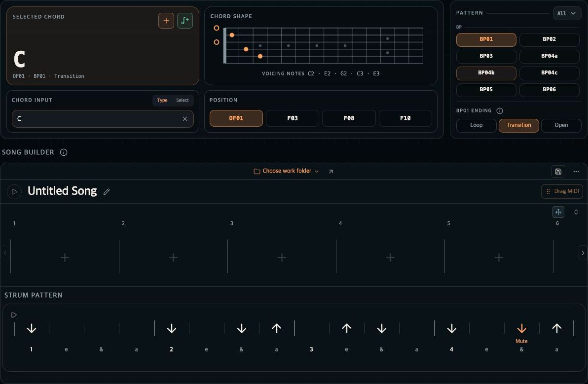Click the Drag MIDI button

coord(562,191)
